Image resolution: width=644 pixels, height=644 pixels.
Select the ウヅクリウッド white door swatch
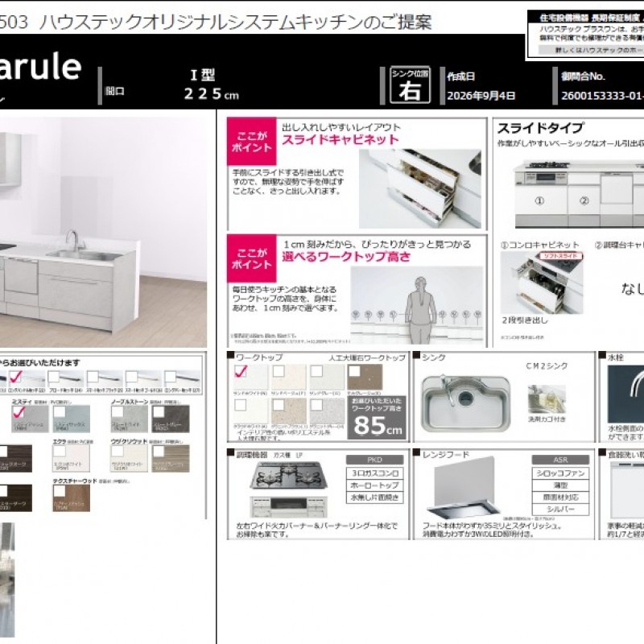(x=130, y=458)
